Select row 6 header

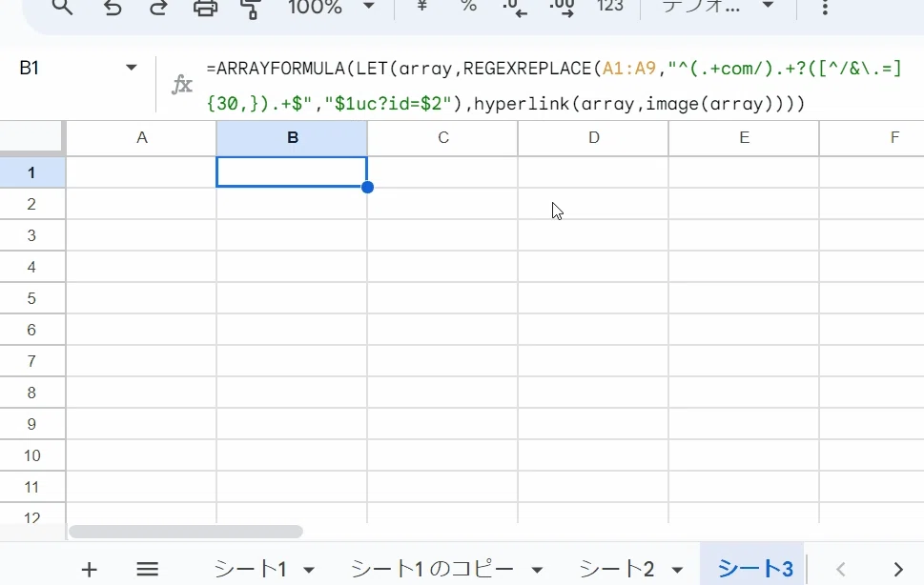pyautogui.click(x=31, y=330)
